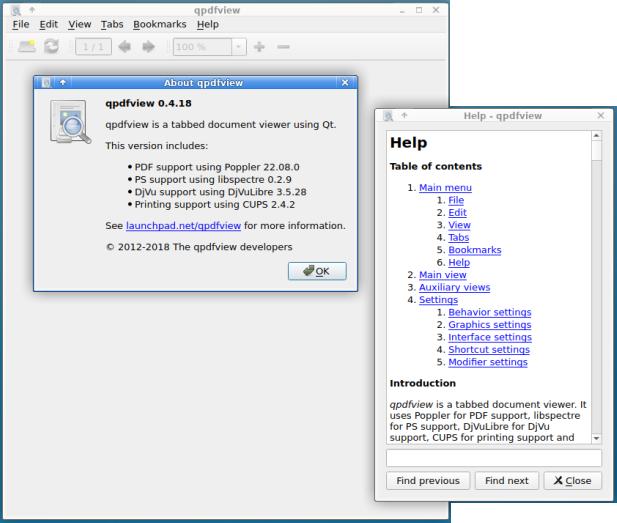Click qpdfview magnifier logo in About dialog
The image size is (617, 523).
[x=70, y=122]
